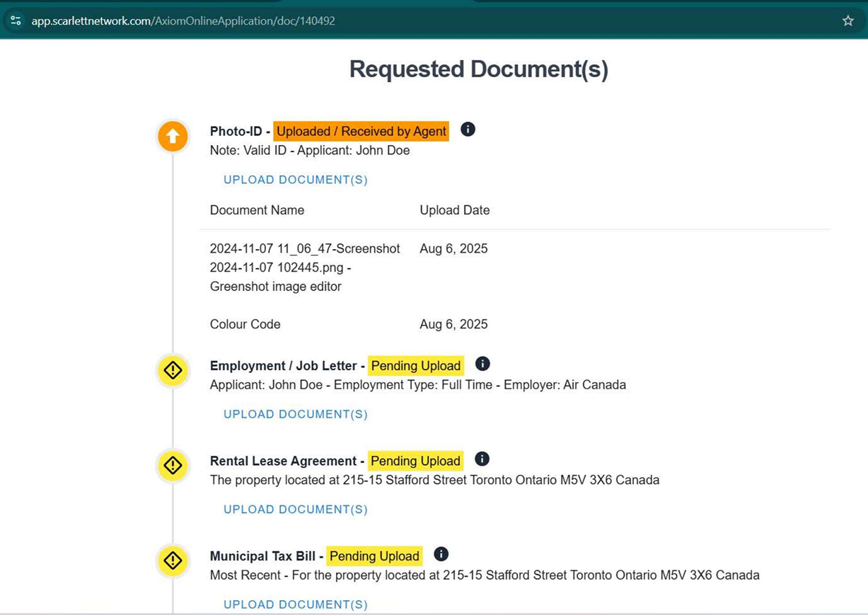Click the yellow warning icon for Rental Lease Agreement
Image resolution: width=868 pixels, height=615 pixels.
click(x=173, y=466)
